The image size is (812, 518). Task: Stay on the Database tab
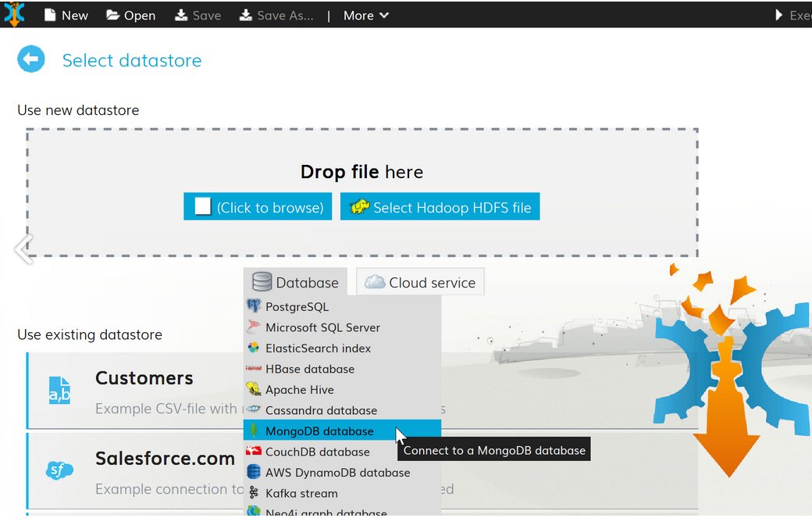(297, 282)
